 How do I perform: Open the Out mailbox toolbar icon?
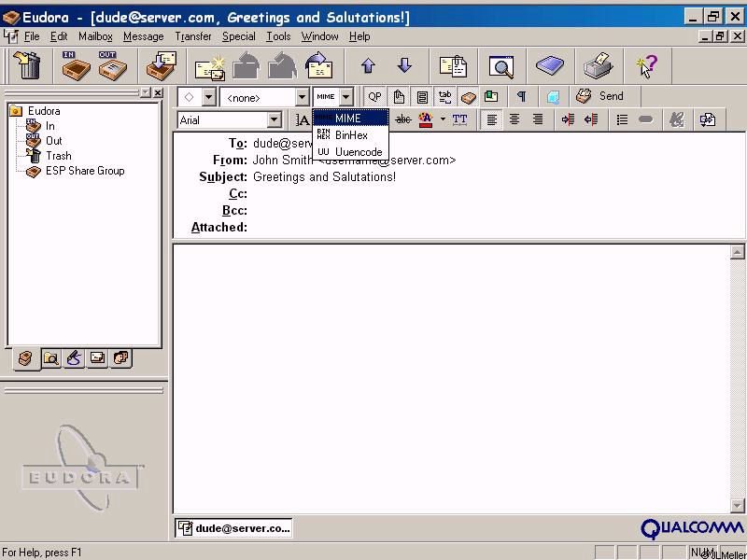(112, 65)
